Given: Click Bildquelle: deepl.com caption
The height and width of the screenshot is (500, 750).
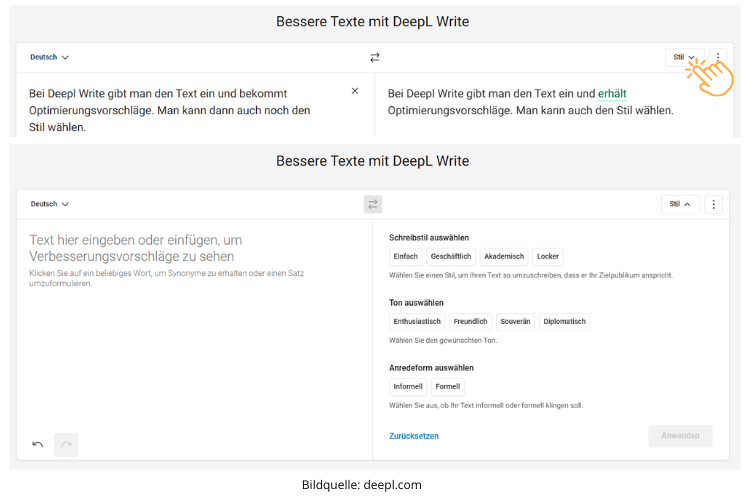Looking at the screenshot, I should pyautogui.click(x=362, y=485).
